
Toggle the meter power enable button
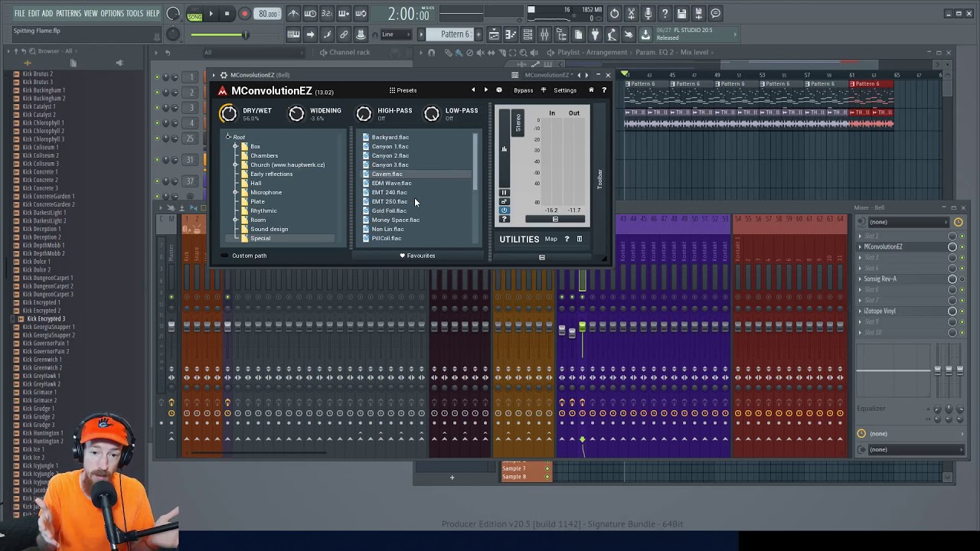point(504,210)
